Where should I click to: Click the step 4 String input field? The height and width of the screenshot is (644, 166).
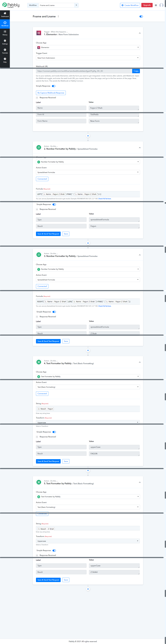click(88, 409)
